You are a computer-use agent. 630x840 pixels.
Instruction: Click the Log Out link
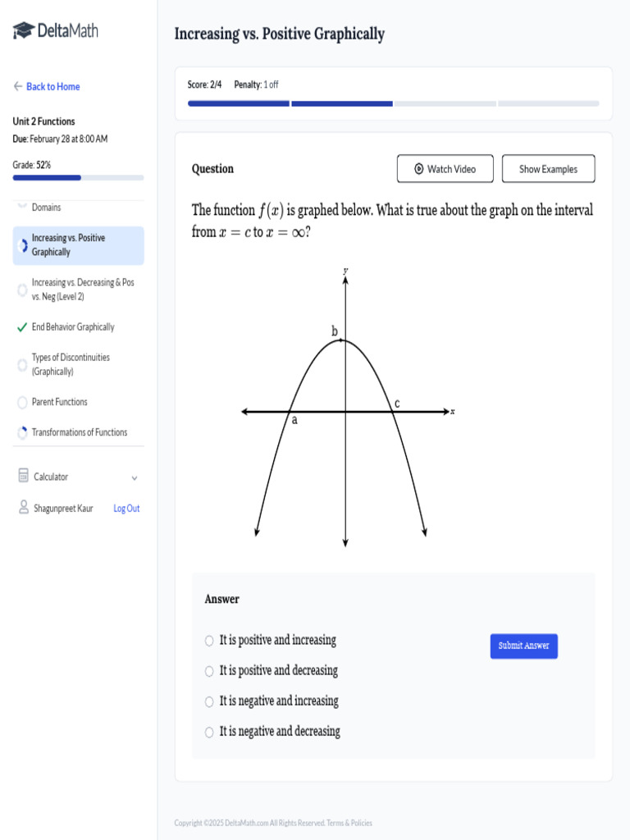click(x=126, y=509)
